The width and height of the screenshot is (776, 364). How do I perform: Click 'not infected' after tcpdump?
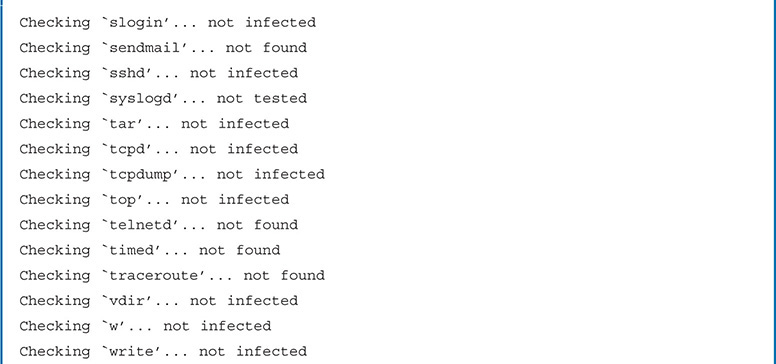coord(271,175)
